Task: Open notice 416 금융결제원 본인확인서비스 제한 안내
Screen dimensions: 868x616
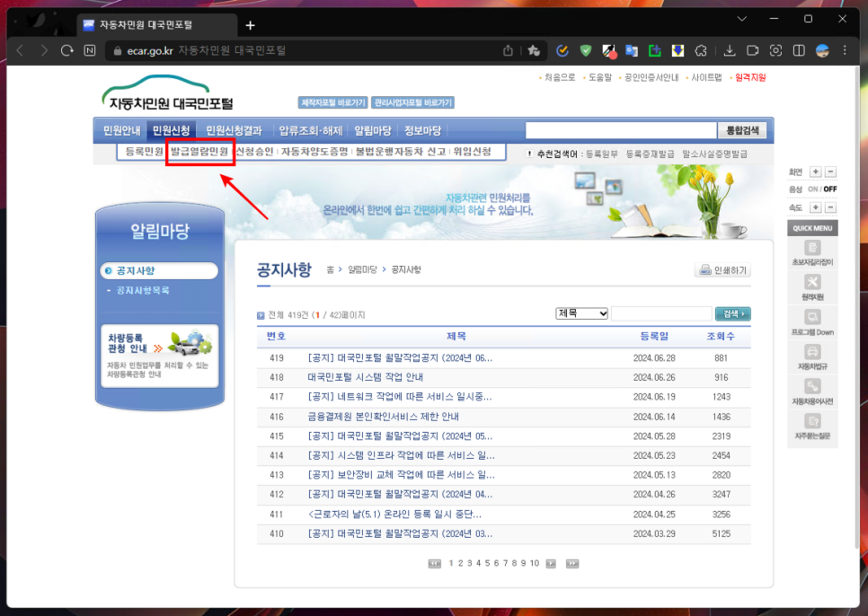Action: tap(383, 417)
